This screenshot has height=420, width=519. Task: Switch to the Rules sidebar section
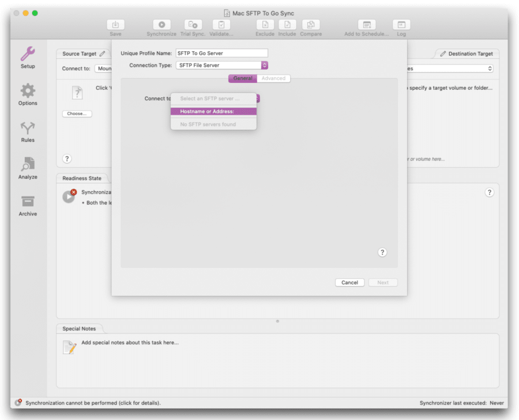tap(27, 131)
